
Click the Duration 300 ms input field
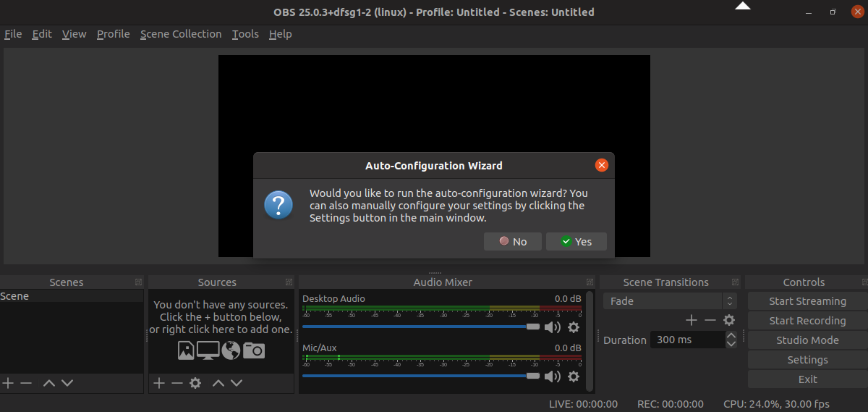tap(687, 340)
